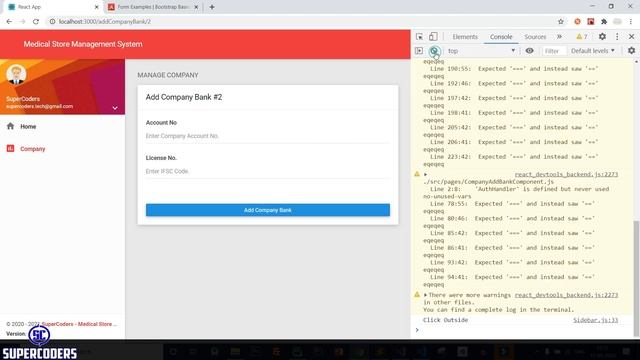Expand the CompanyAddBankComponent warning triangle

click(x=425, y=174)
